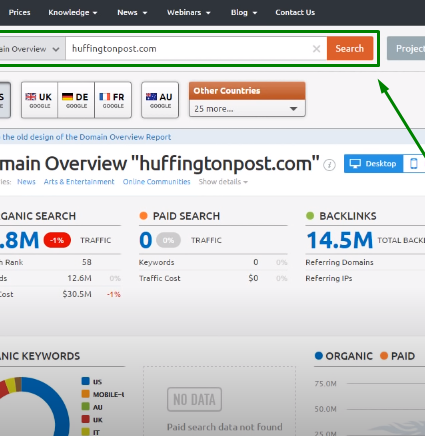Toggle PAID series in the chart legend

[397, 356]
